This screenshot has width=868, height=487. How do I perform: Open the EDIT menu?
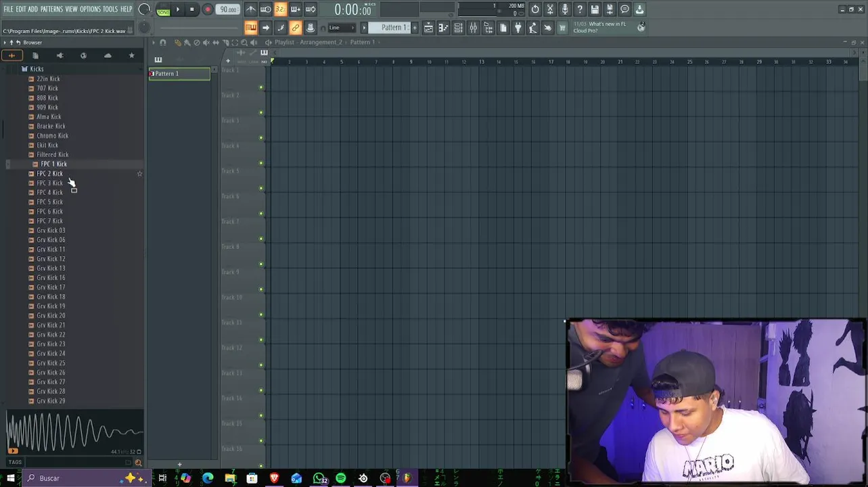(21, 9)
